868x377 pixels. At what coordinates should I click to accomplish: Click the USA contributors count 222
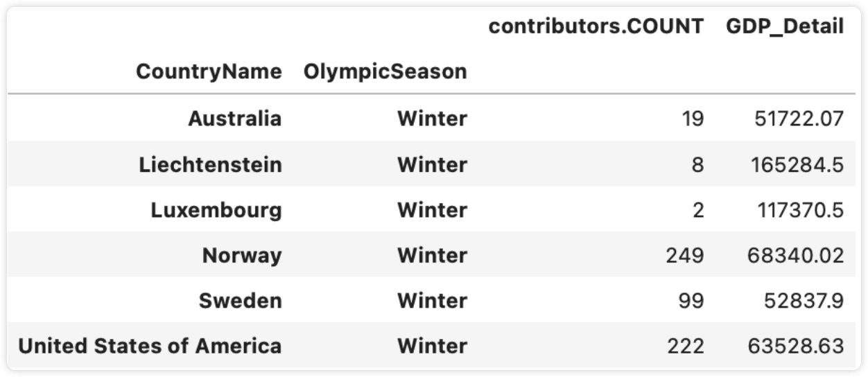(685, 345)
